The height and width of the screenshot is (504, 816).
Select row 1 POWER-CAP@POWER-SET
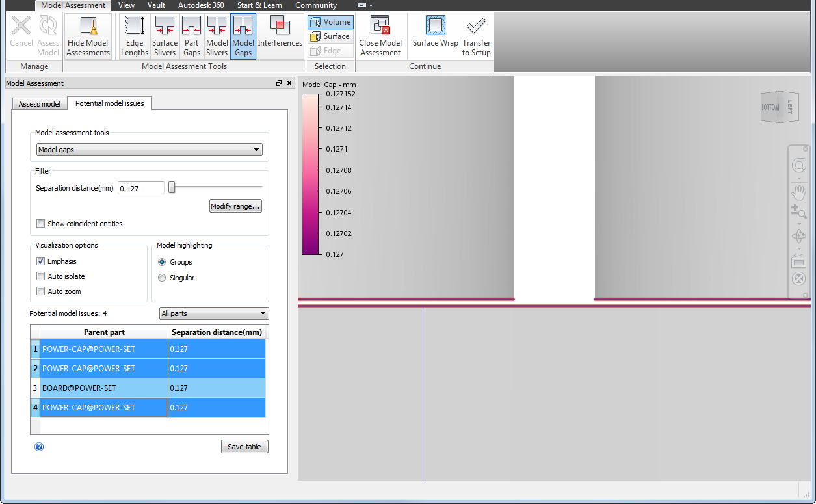point(149,349)
